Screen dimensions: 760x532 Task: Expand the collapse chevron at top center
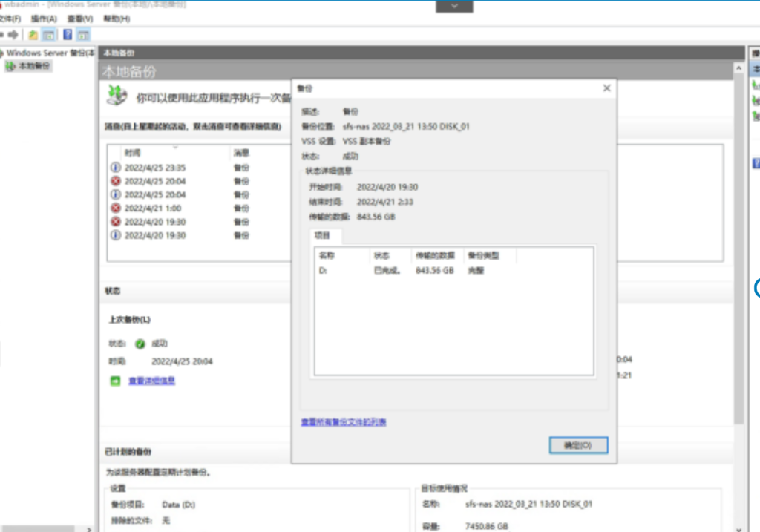tap(453, 6)
